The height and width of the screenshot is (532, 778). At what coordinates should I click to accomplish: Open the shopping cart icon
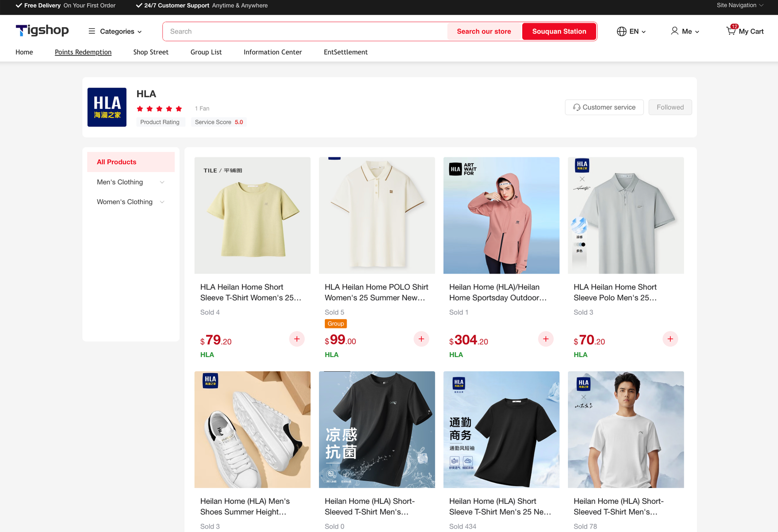(x=731, y=31)
